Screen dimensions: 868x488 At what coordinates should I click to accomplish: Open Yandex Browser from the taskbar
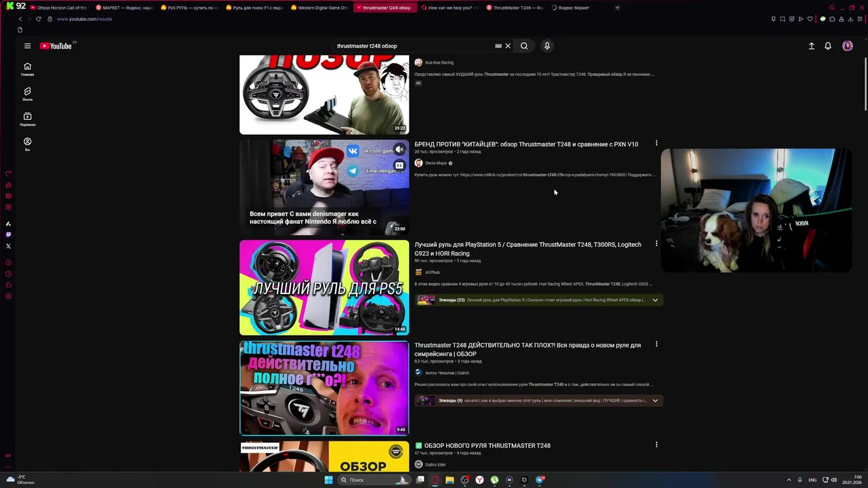[x=479, y=480]
